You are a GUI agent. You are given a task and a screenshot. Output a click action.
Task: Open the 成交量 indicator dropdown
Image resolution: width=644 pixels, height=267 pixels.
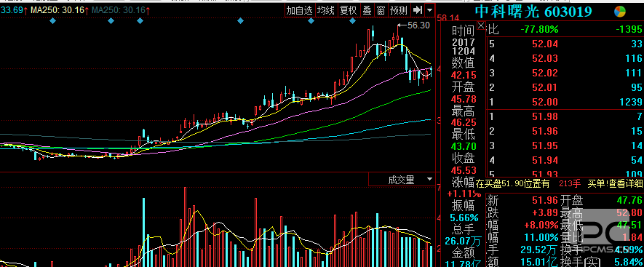point(430,179)
